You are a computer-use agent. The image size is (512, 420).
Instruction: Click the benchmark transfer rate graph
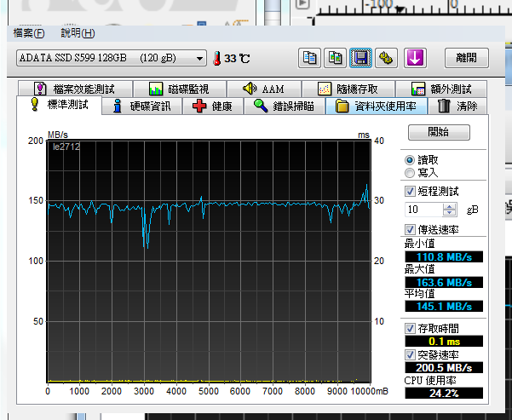(x=209, y=262)
